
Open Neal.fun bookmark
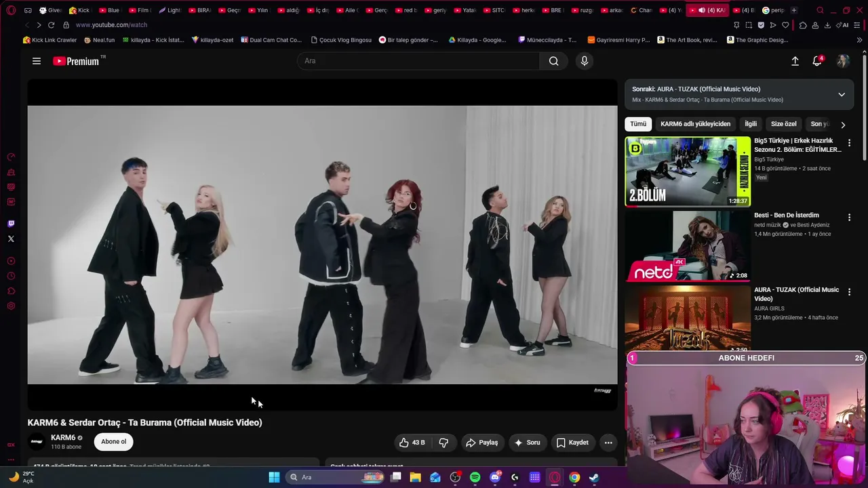99,40
